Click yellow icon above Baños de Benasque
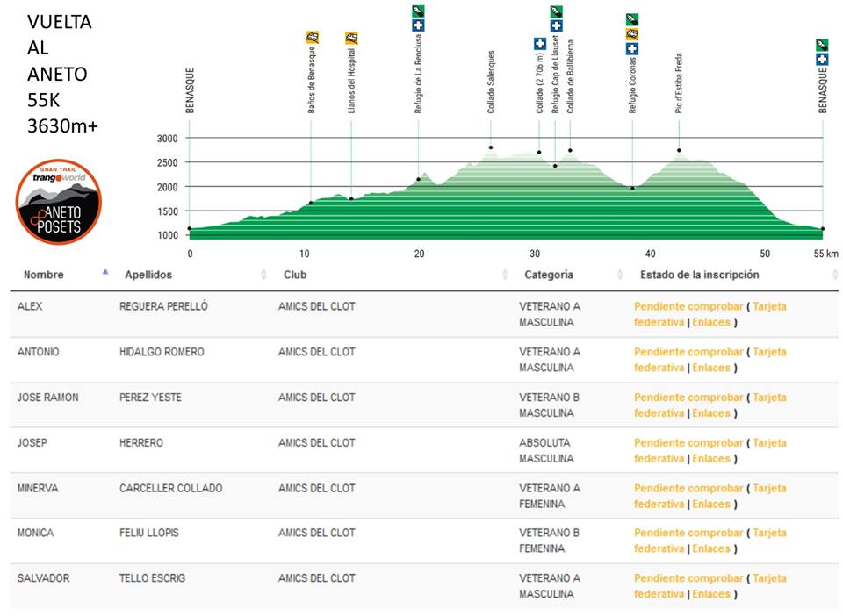The width and height of the screenshot is (843, 616). (x=312, y=37)
